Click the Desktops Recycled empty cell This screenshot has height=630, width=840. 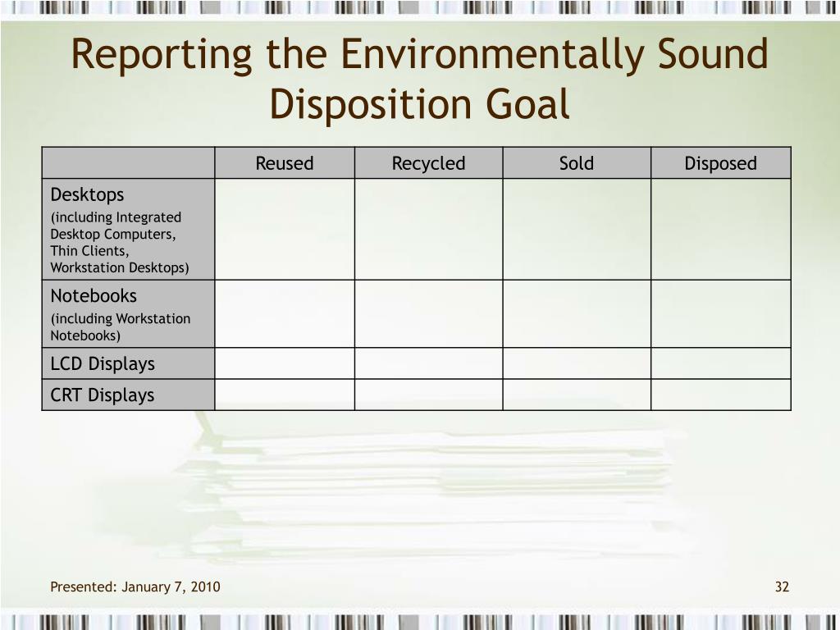point(428,230)
